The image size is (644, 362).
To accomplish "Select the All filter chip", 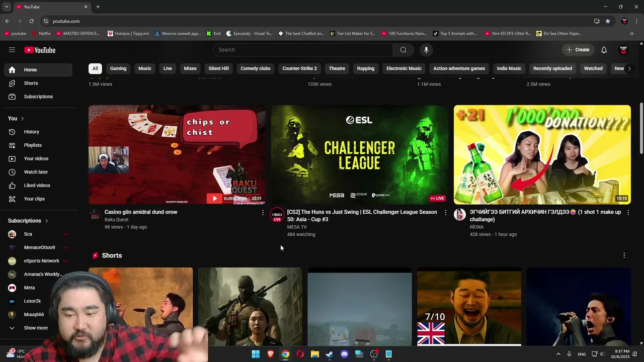I will click(95, 68).
